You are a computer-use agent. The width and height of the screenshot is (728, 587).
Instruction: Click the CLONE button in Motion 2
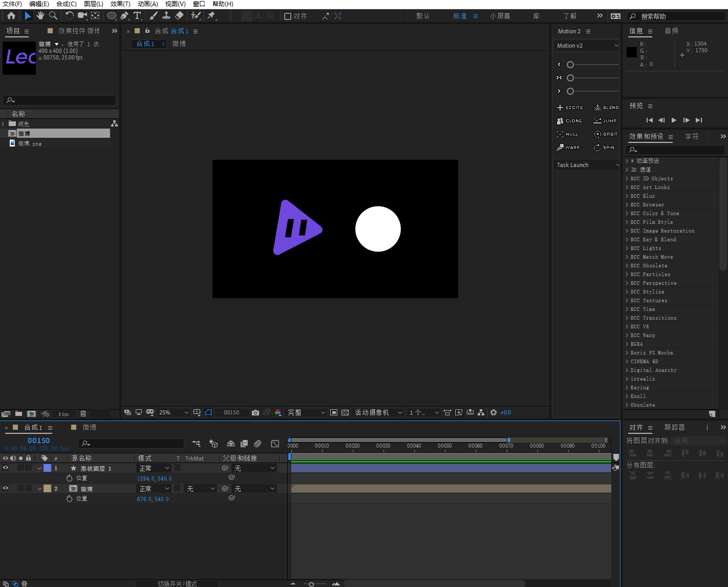569,121
